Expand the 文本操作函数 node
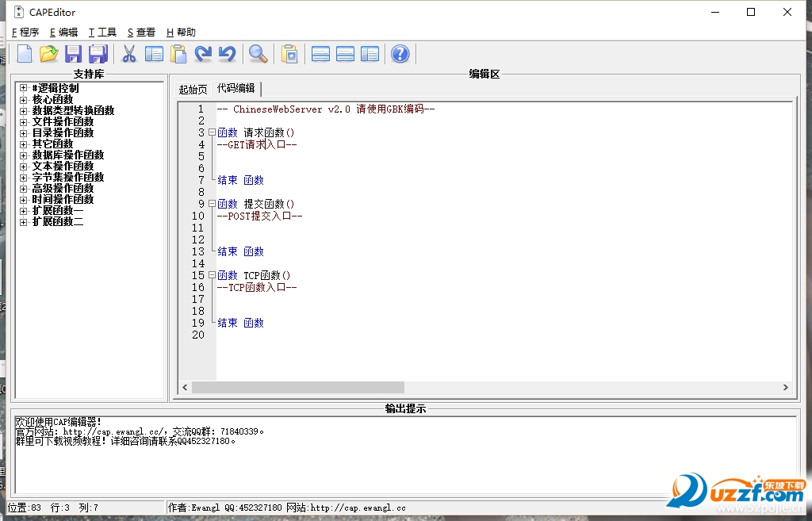 coord(23,167)
